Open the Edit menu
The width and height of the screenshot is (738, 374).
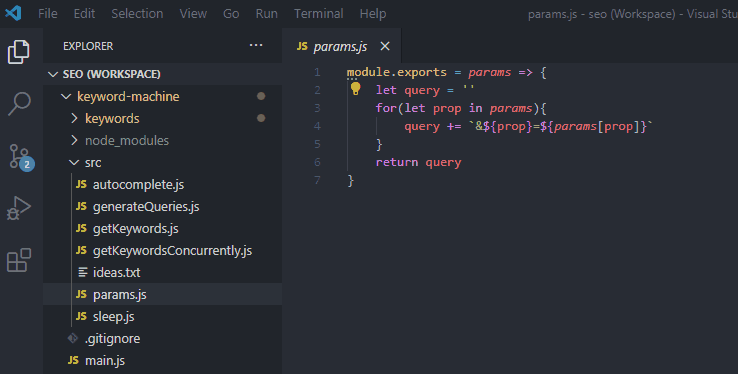tap(84, 14)
